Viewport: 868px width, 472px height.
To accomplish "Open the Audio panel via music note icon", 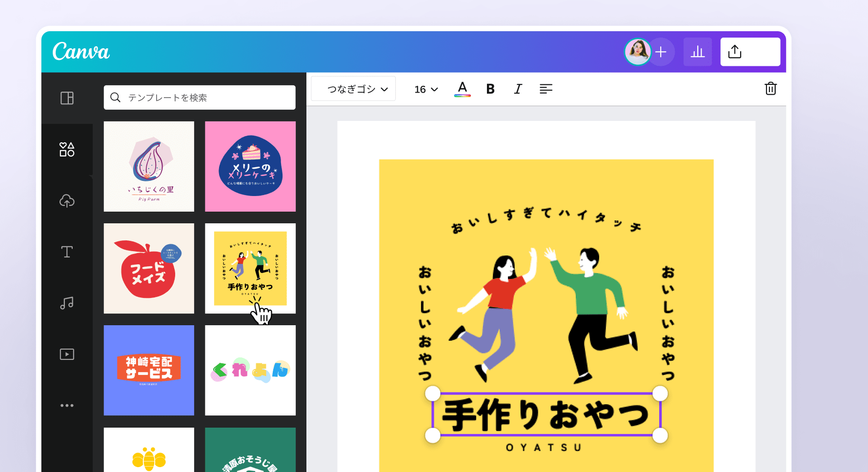I will tap(67, 303).
